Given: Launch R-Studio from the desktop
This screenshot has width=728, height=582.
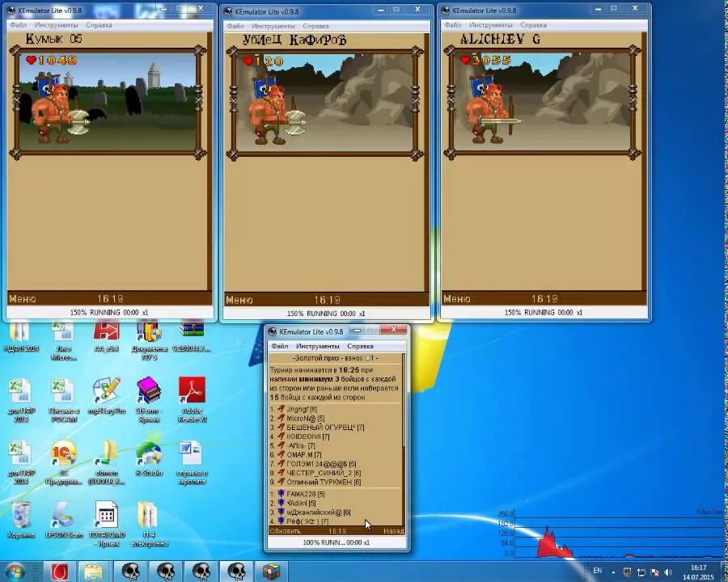Looking at the screenshot, I should tap(149, 458).
